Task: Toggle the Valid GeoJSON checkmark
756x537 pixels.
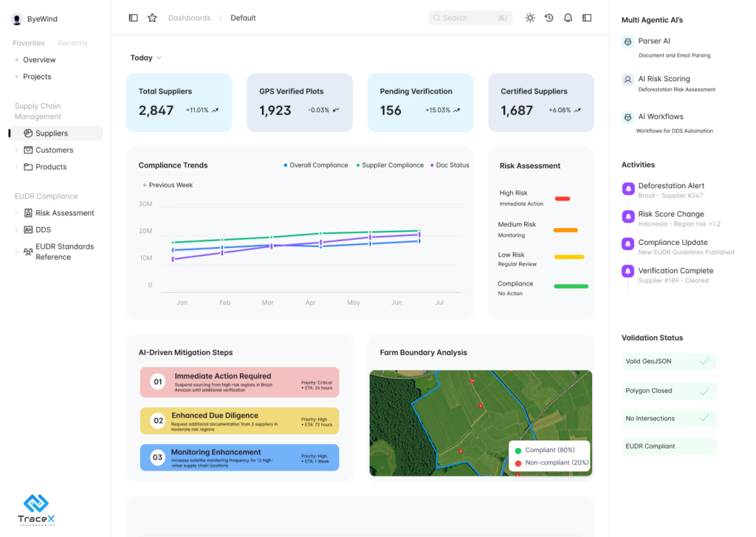Action: pos(704,361)
